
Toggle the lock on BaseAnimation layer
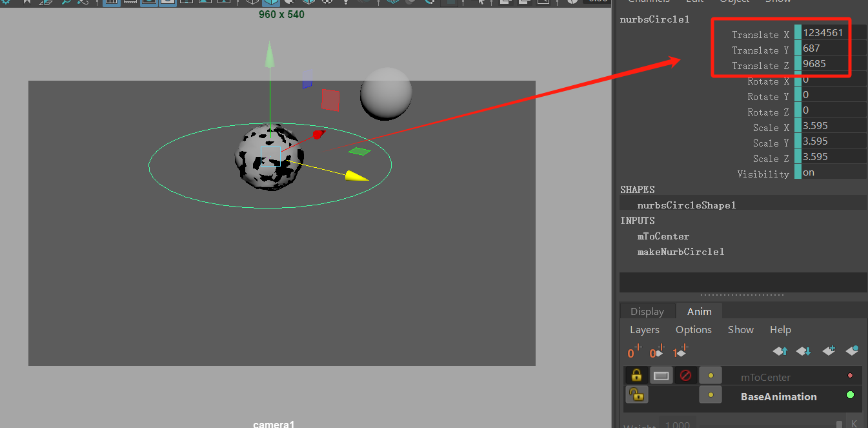click(636, 395)
